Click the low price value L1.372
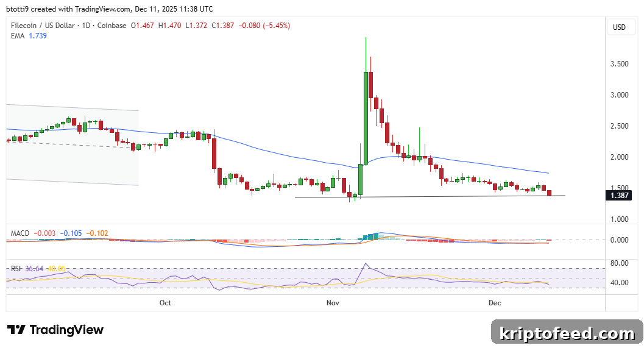 [196, 26]
